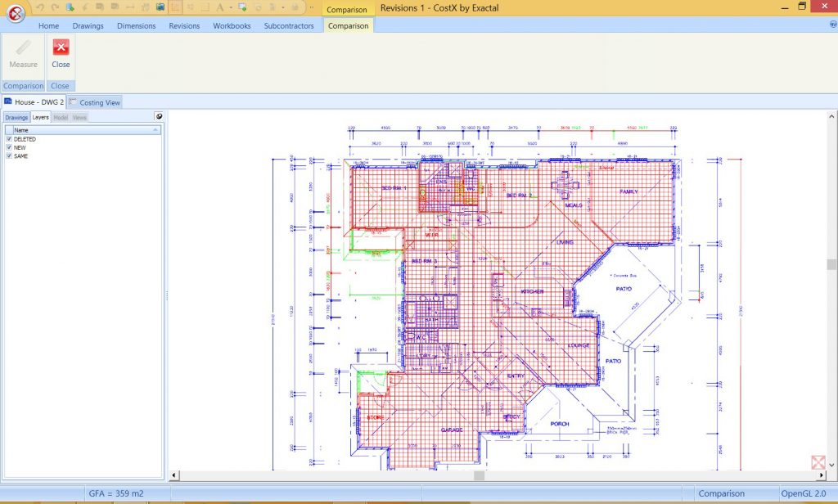Click the FAMILY room label on the plan
Viewport: 838px width, 504px height.
(x=628, y=191)
